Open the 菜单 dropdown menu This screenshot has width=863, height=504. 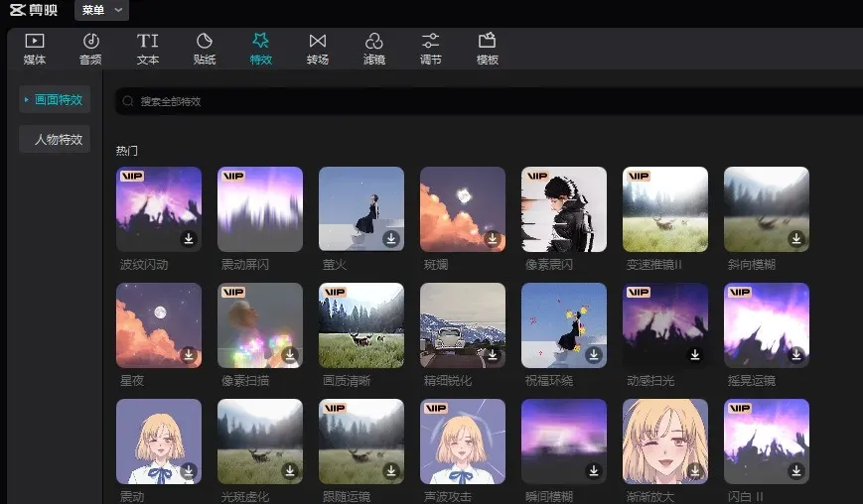(x=102, y=10)
